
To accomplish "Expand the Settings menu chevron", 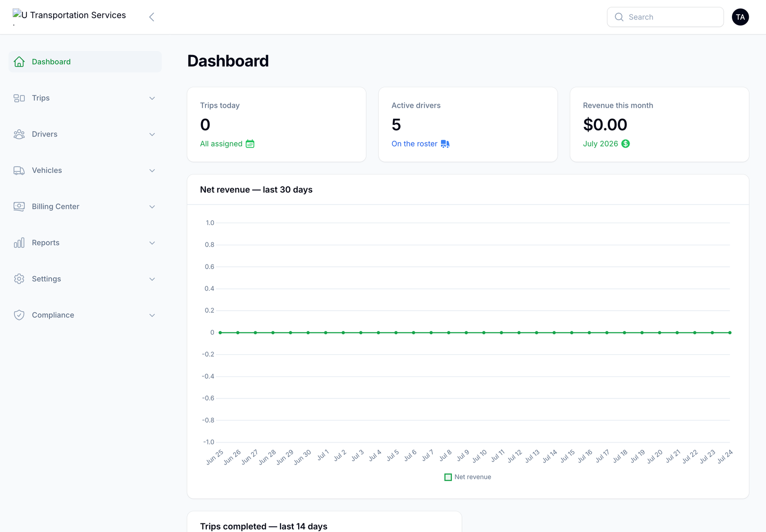I will 152,279.
